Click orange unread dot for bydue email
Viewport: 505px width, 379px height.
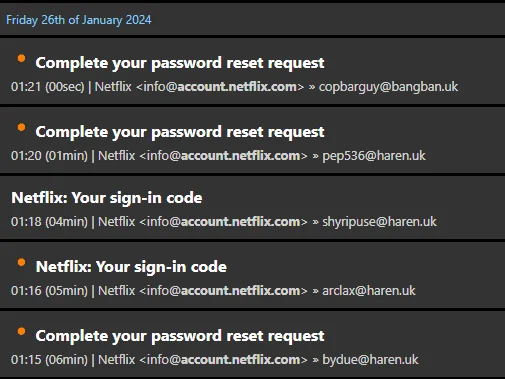tap(21, 331)
